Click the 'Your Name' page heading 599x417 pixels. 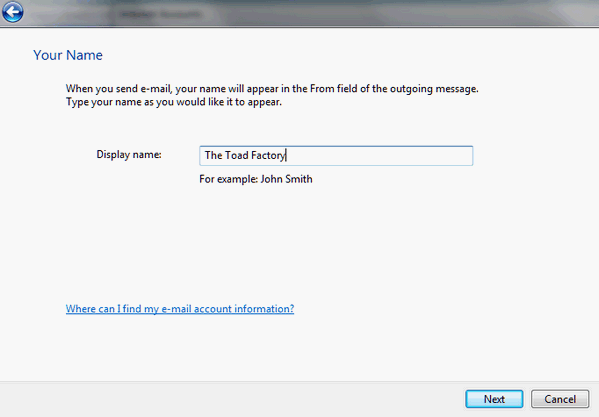[68, 55]
